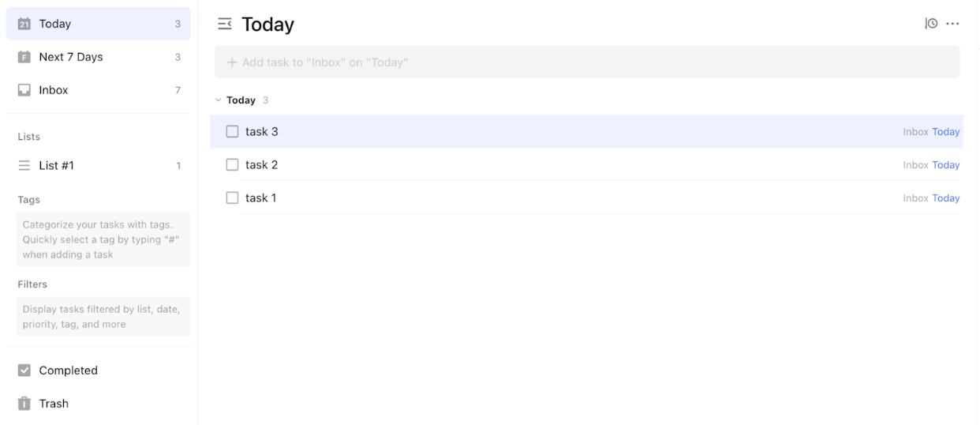This screenshot has width=980, height=425.
Task: Click the Add task input field
Action: (587, 62)
